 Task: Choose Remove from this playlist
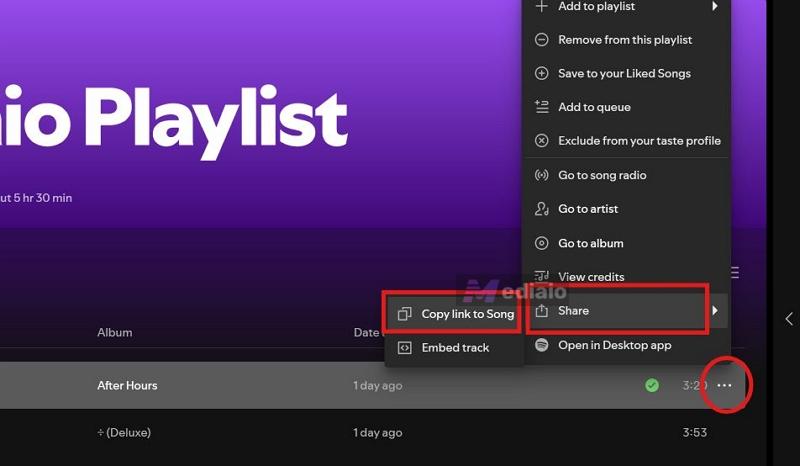click(627, 40)
